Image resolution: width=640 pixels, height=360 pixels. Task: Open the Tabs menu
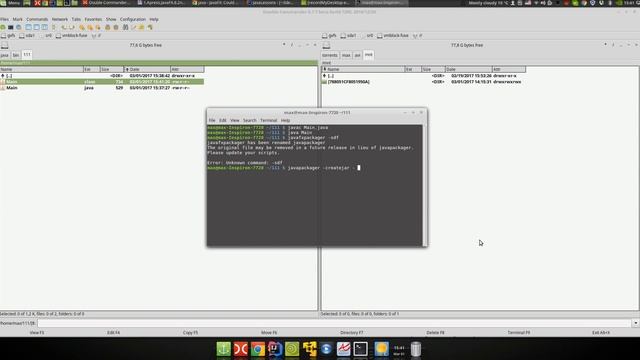[x=76, y=19]
